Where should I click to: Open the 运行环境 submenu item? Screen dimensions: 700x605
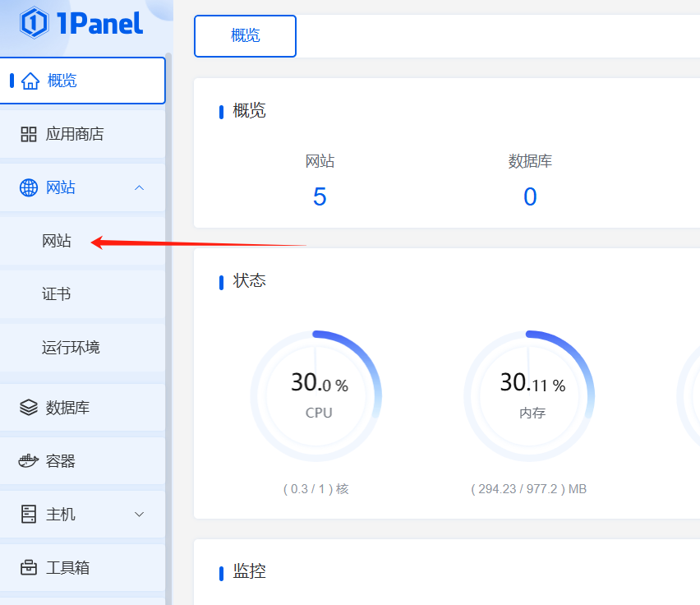pyautogui.click(x=83, y=348)
